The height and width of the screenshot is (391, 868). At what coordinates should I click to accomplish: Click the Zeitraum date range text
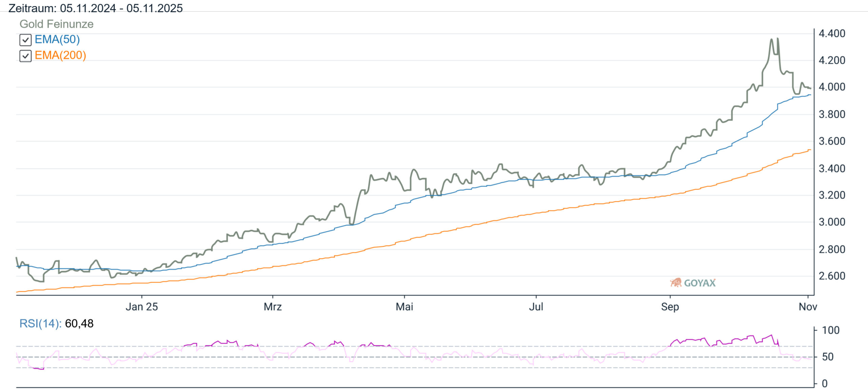95,8
